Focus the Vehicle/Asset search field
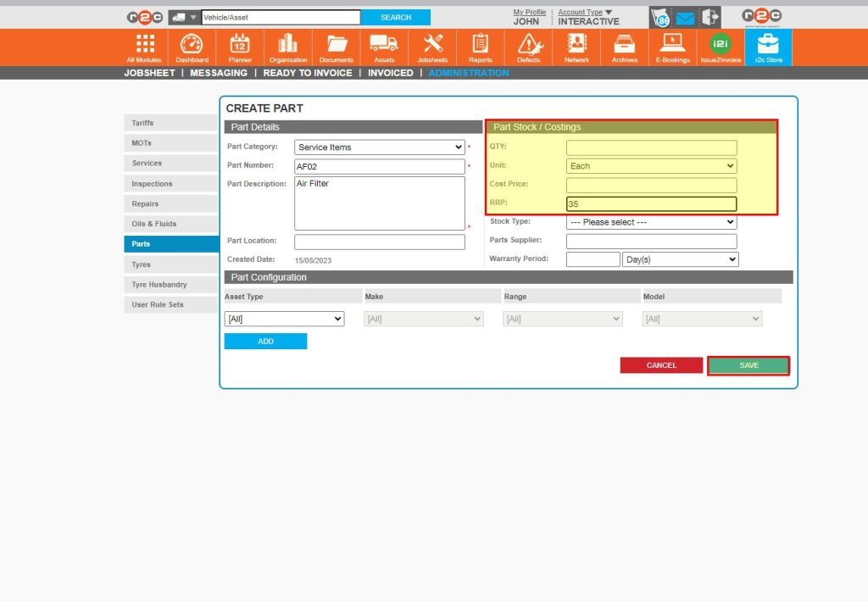This screenshot has height=601, width=868. tap(281, 18)
